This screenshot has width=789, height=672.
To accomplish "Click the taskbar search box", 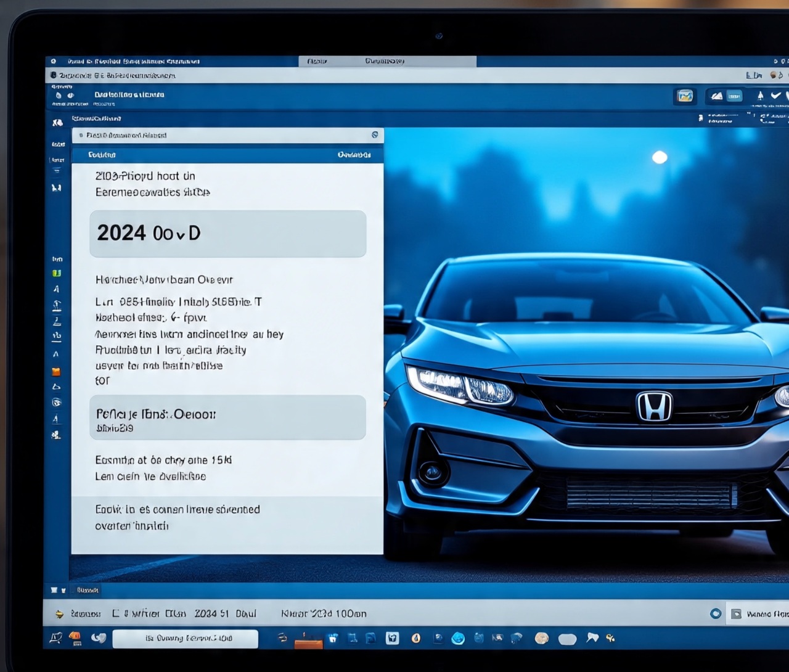I will pos(186,639).
